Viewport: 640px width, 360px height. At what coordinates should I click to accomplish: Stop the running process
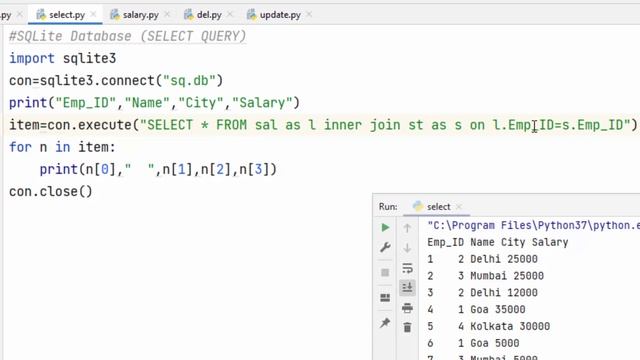[x=385, y=272]
